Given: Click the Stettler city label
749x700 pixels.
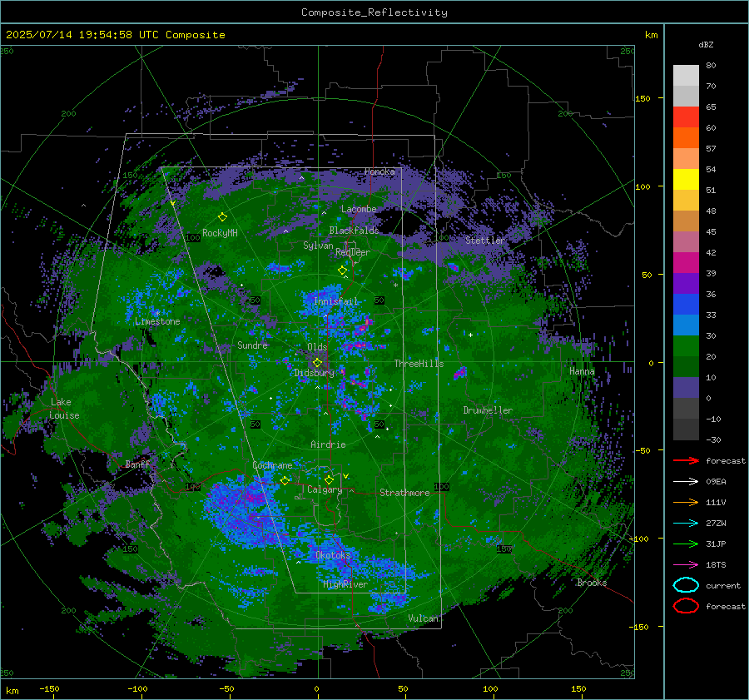Looking at the screenshot, I should point(485,241).
